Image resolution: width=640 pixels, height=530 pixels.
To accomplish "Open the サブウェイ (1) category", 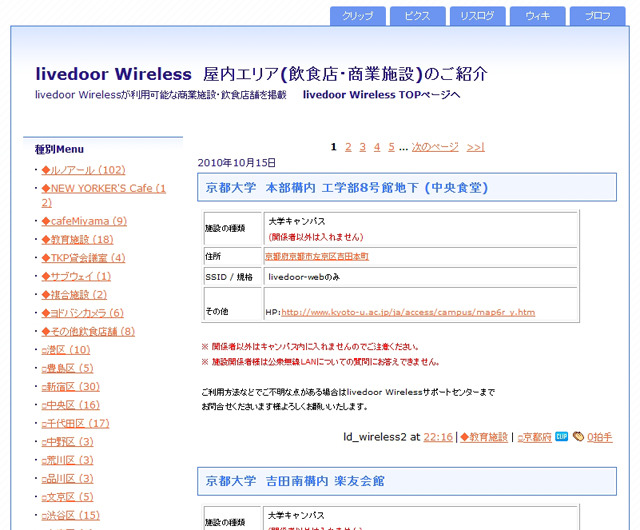I will tap(76, 276).
